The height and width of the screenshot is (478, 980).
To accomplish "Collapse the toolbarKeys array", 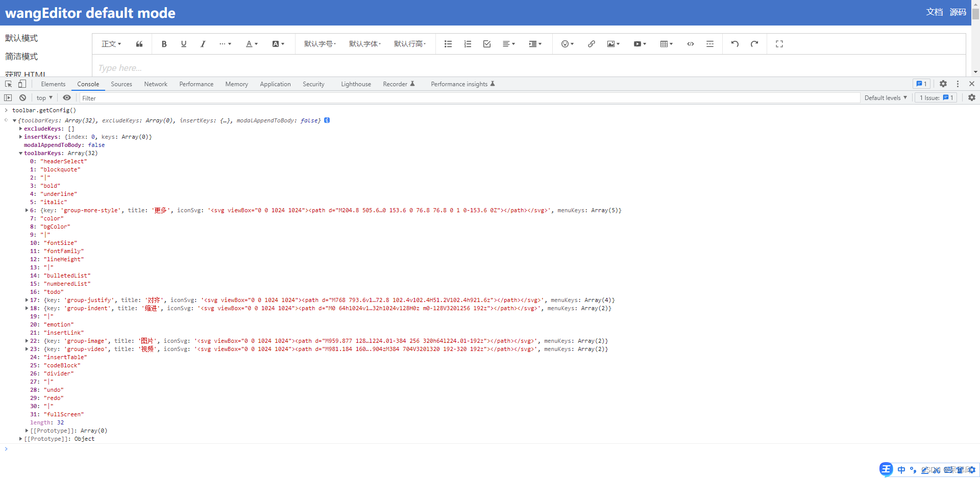I will (20, 153).
